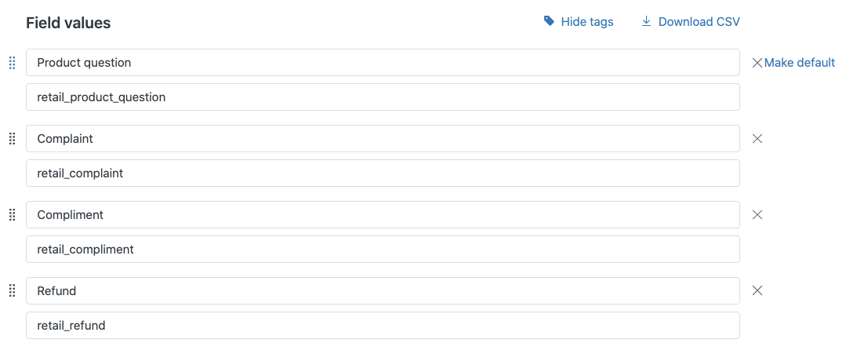Delete the Compliment field value
The width and height of the screenshot is (868, 343).
coord(757,214)
